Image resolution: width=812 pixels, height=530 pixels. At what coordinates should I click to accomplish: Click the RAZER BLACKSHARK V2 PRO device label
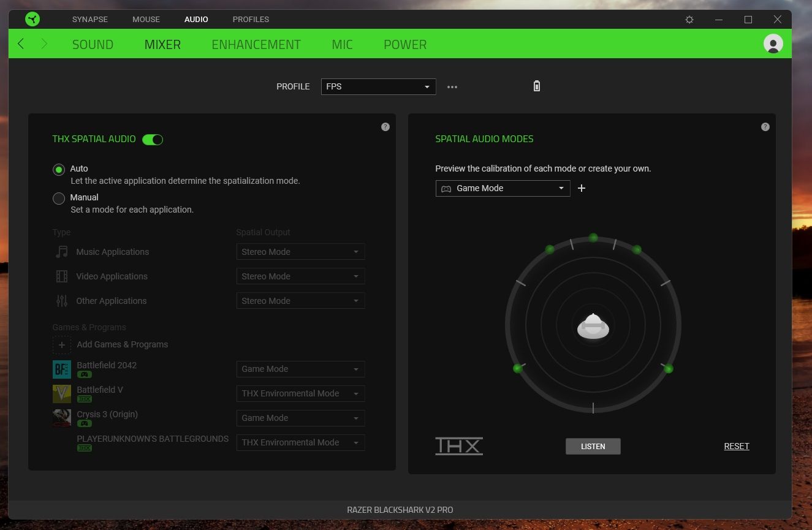[400, 510]
